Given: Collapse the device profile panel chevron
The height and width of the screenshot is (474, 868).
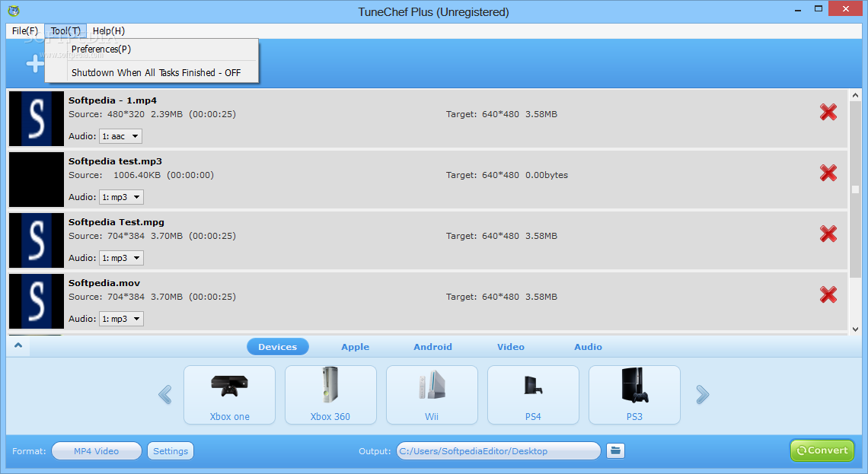Looking at the screenshot, I should click(x=18, y=345).
